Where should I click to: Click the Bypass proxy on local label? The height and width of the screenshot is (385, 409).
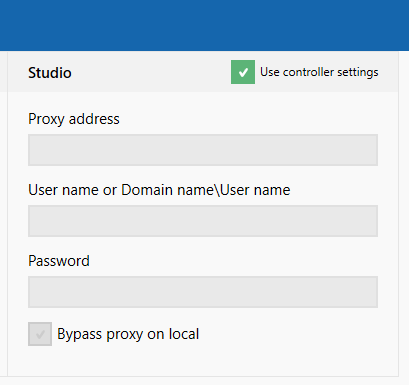tap(128, 334)
